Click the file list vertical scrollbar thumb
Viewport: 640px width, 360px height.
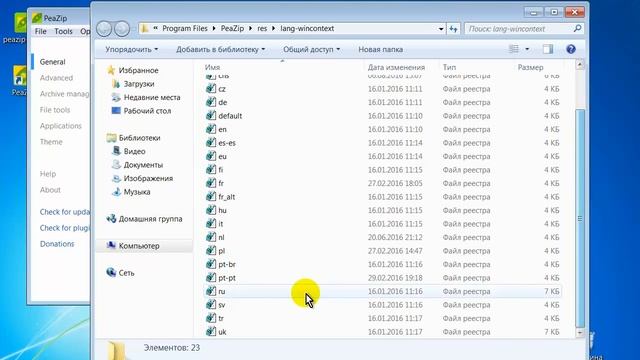coord(580,218)
